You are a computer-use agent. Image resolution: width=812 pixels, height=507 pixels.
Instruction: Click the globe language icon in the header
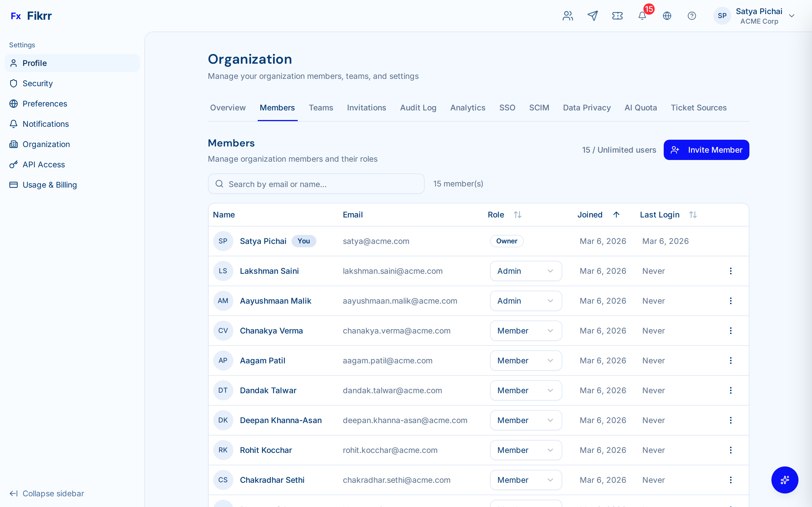tap(667, 16)
